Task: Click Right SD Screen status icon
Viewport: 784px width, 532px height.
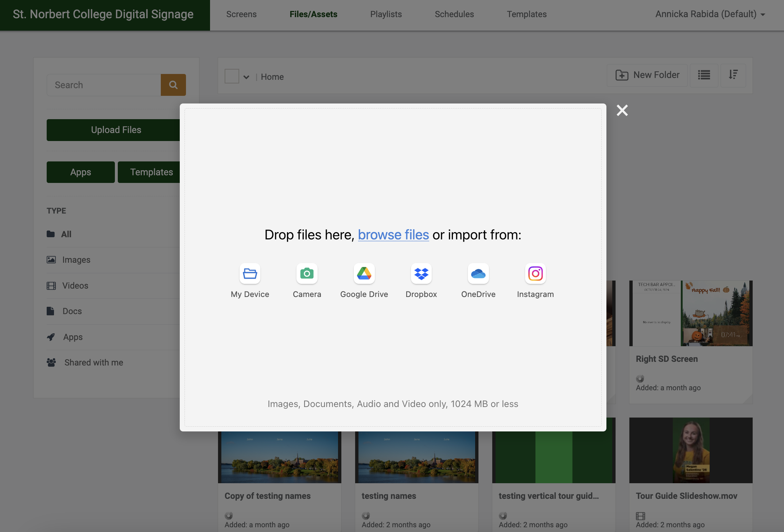Action: tap(640, 379)
